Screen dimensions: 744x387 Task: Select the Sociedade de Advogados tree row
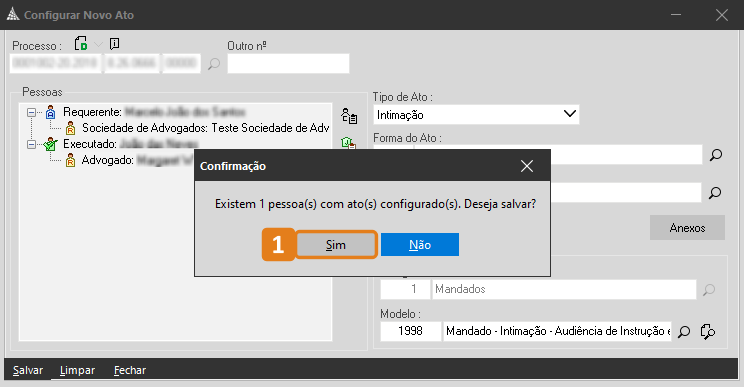point(205,128)
